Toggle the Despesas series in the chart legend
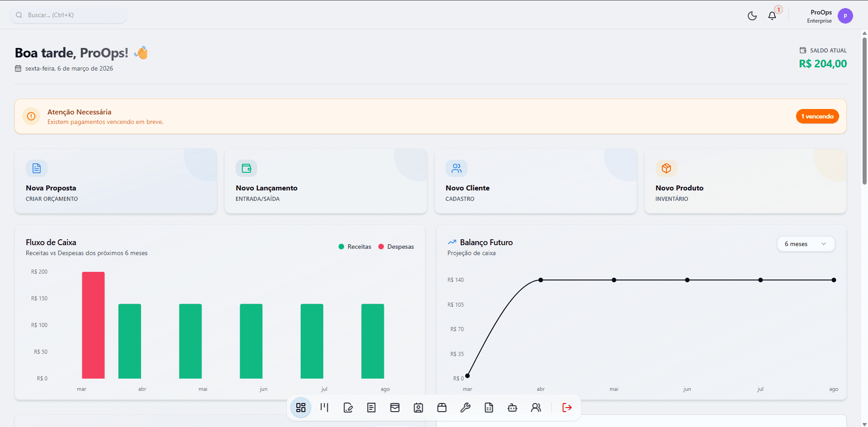The width and height of the screenshot is (868, 427). tap(396, 247)
